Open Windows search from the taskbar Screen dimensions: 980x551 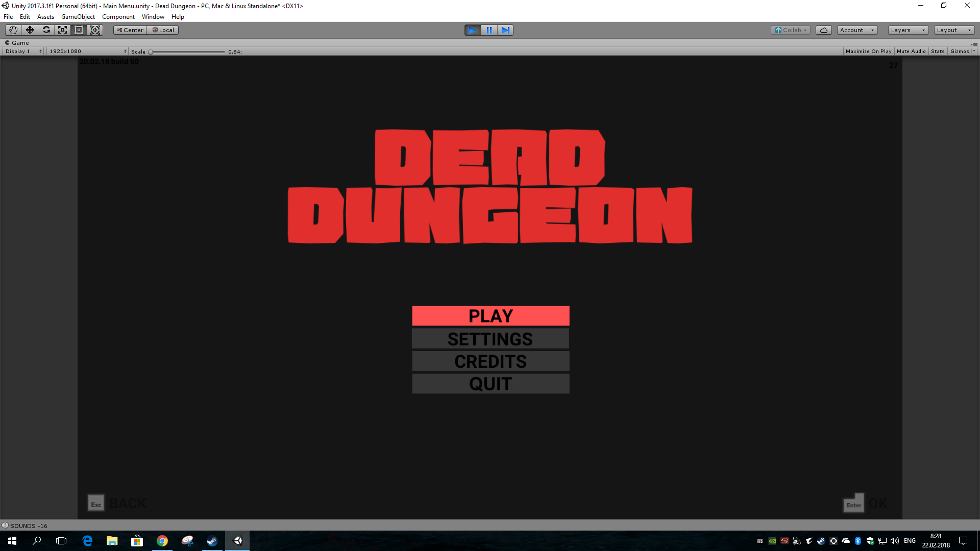point(37,541)
